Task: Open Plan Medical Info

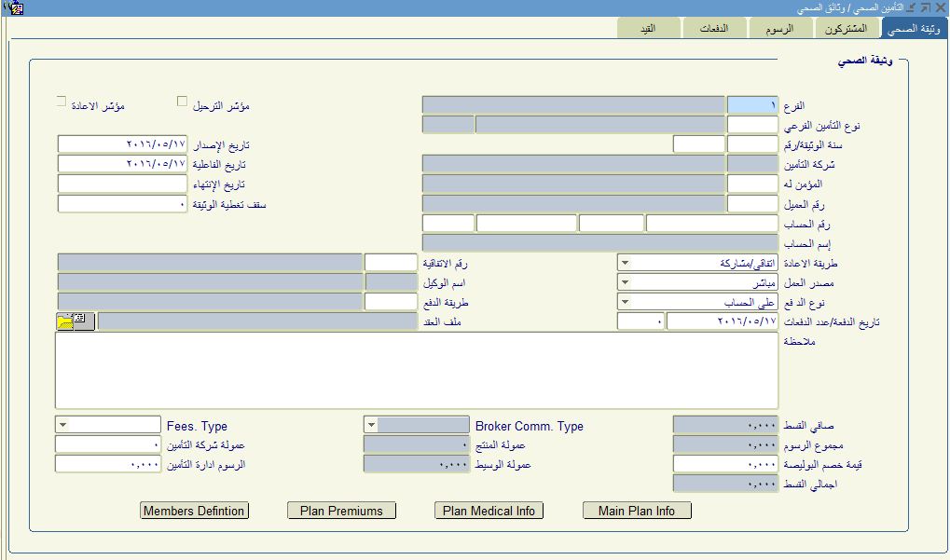Action: [x=489, y=511]
